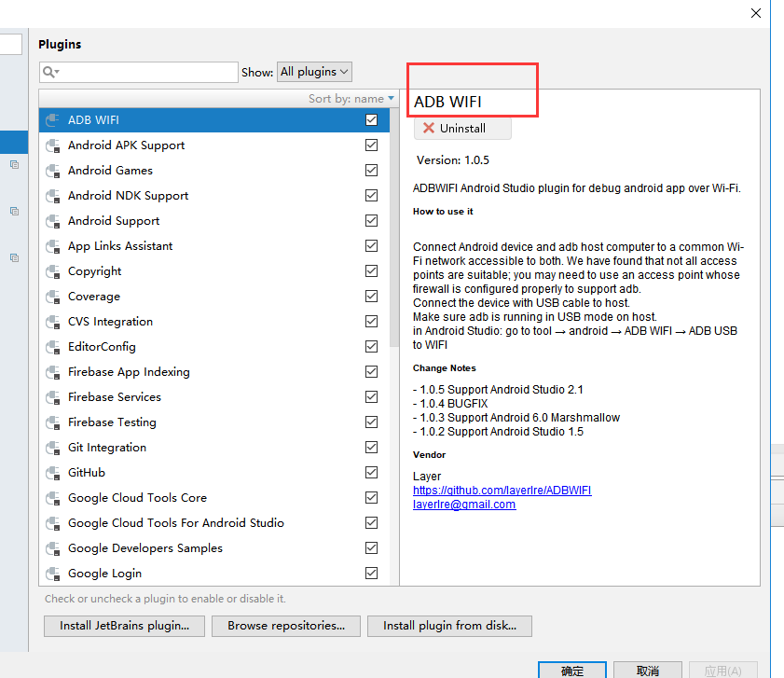Disable the Copyright plugin checkbox
The width and height of the screenshot is (784, 678).
coord(372,270)
